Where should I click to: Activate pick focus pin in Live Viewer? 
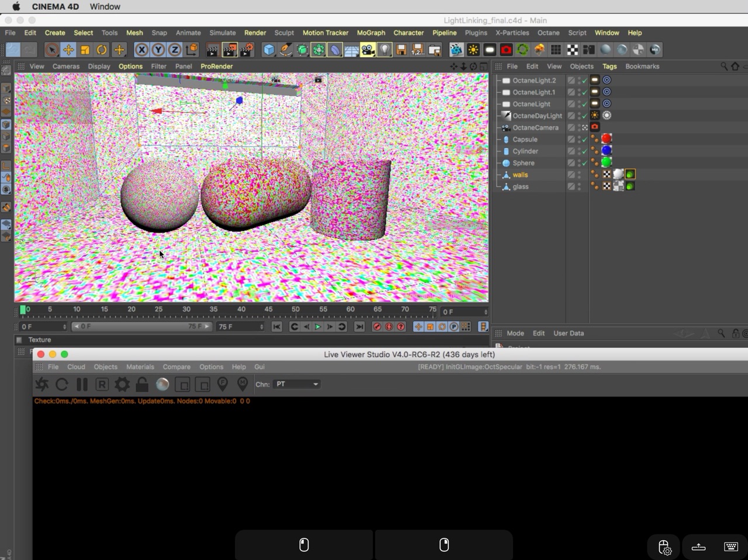click(223, 384)
